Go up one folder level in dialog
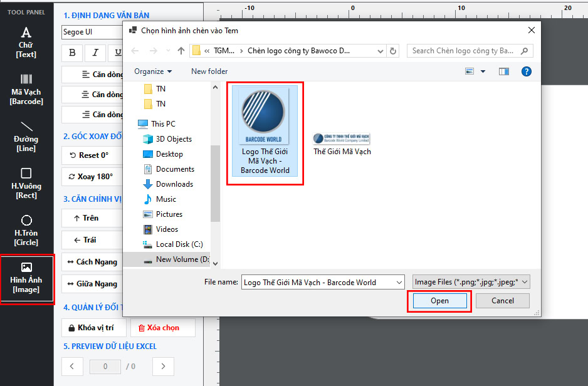 (x=181, y=51)
